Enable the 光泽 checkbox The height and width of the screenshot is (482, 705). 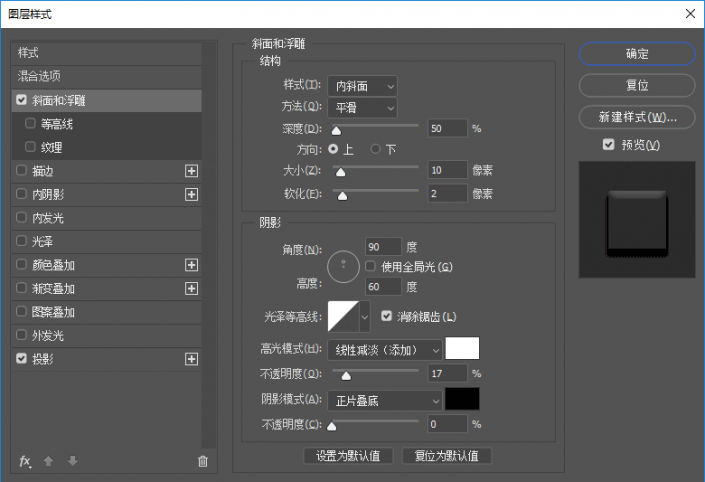point(21,241)
